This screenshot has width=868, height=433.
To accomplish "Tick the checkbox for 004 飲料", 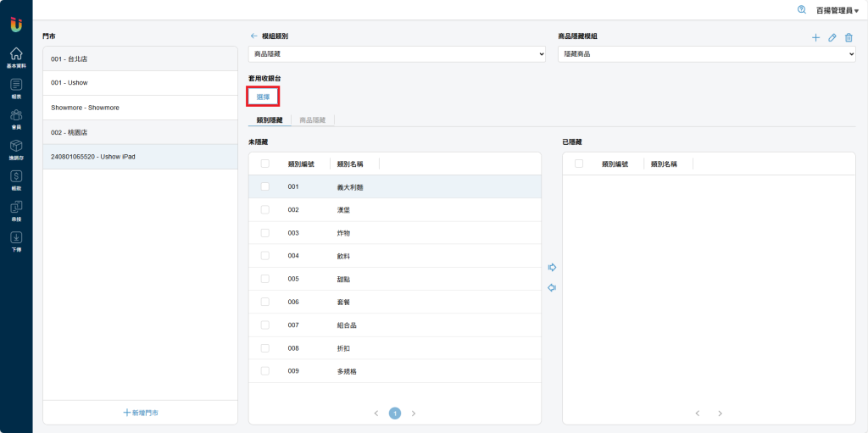I will pos(265,255).
